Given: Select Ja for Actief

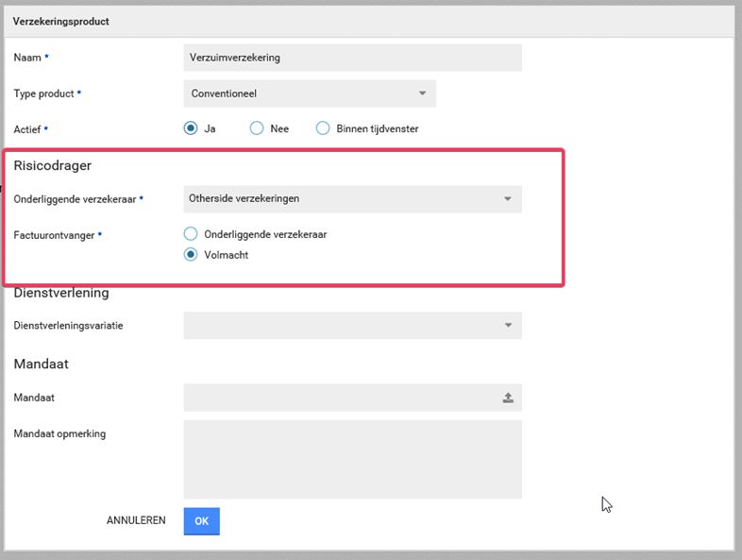Looking at the screenshot, I should click(x=191, y=128).
